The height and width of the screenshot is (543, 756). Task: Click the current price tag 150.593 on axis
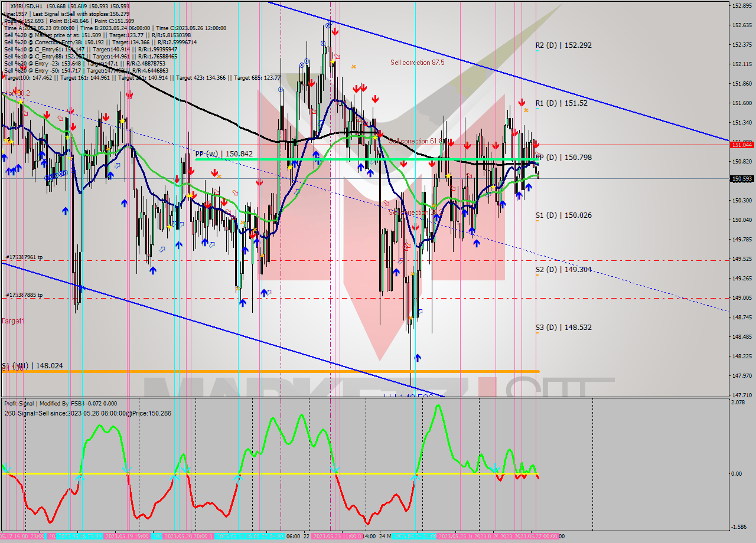coord(741,178)
